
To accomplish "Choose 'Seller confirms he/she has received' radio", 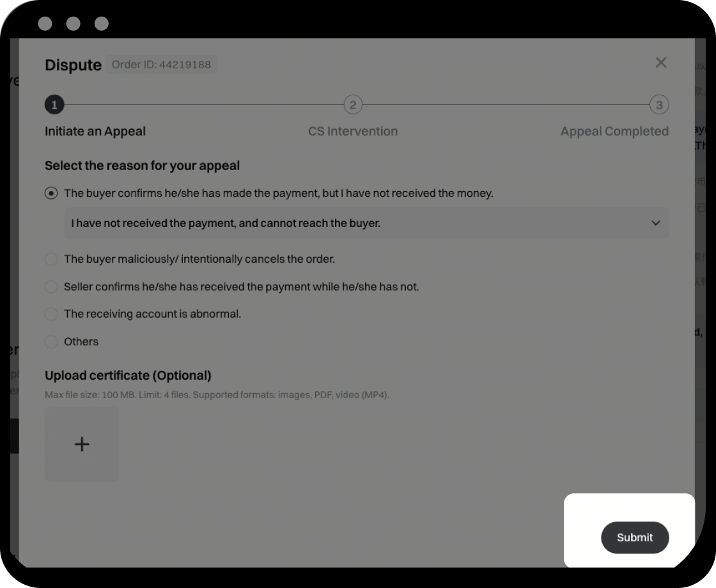I will 51,287.
